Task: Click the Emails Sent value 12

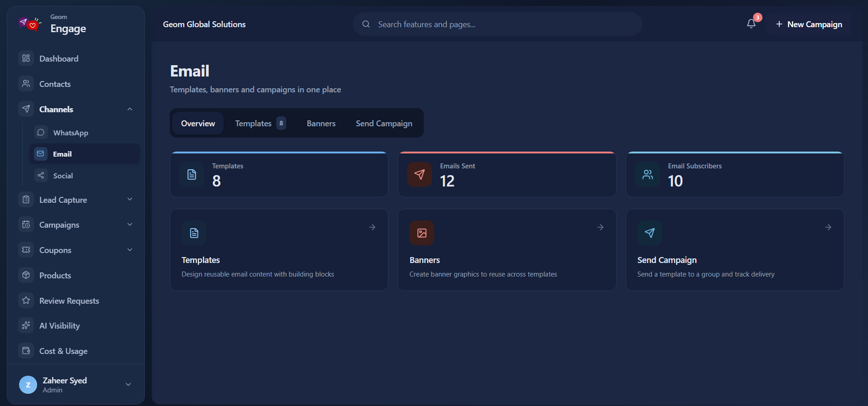Action: [x=447, y=181]
